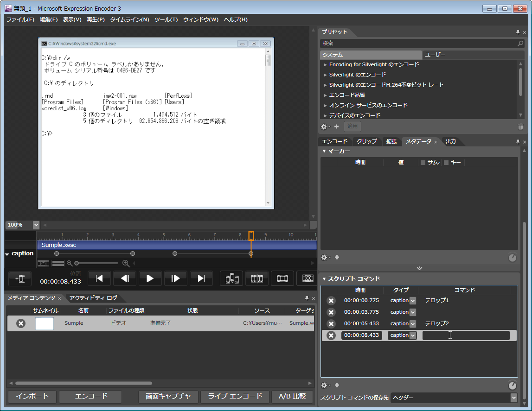
Task: Click the 画面キャプチャ button
Action: coord(168,396)
